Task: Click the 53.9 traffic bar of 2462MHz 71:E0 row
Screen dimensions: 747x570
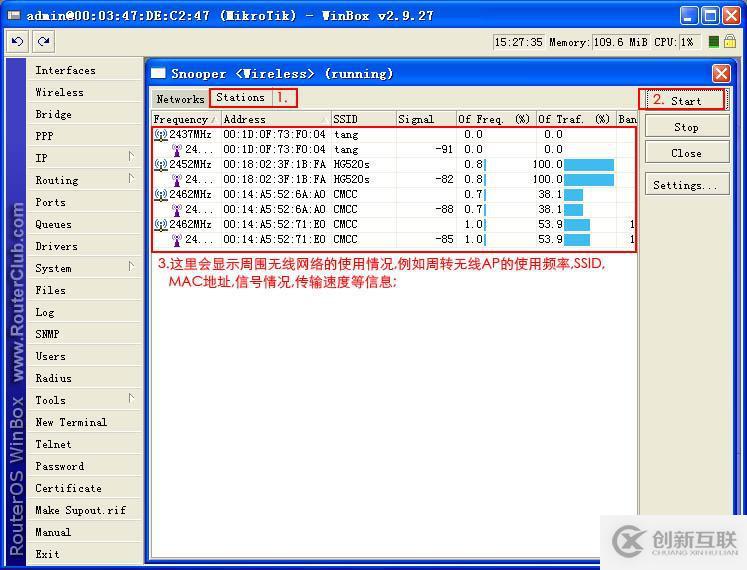Action: 577,225
